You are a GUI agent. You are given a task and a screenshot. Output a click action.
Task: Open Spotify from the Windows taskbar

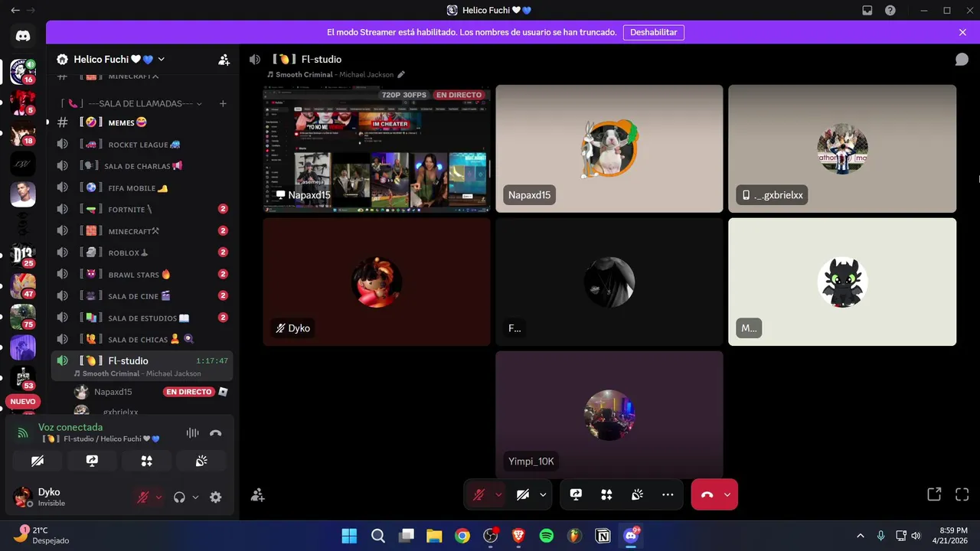(547, 536)
